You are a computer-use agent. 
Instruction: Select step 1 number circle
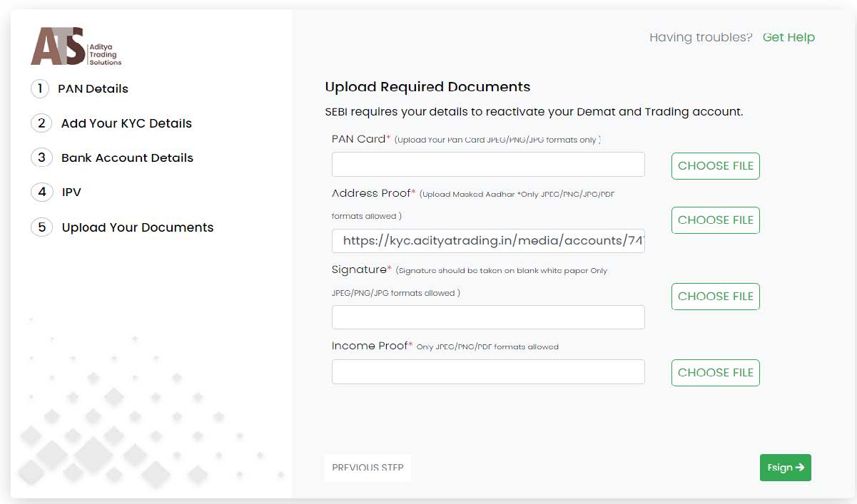tap(40, 88)
